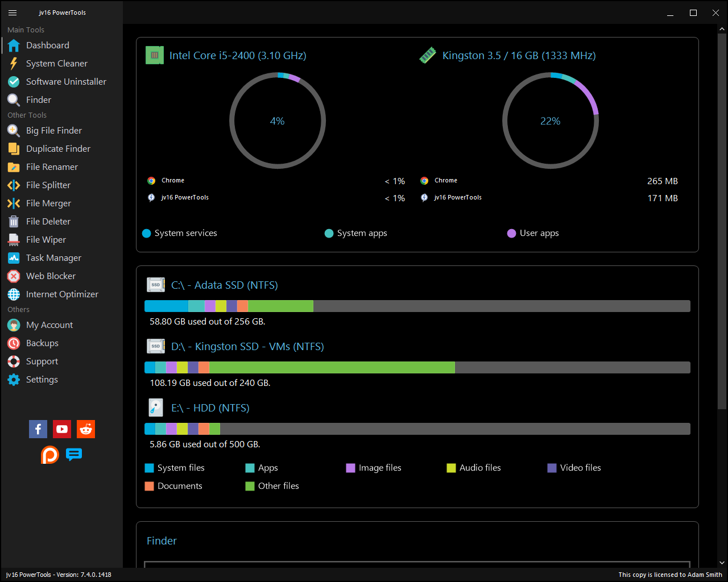Open File Splitter tool
The height and width of the screenshot is (582, 728).
click(48, 185)
